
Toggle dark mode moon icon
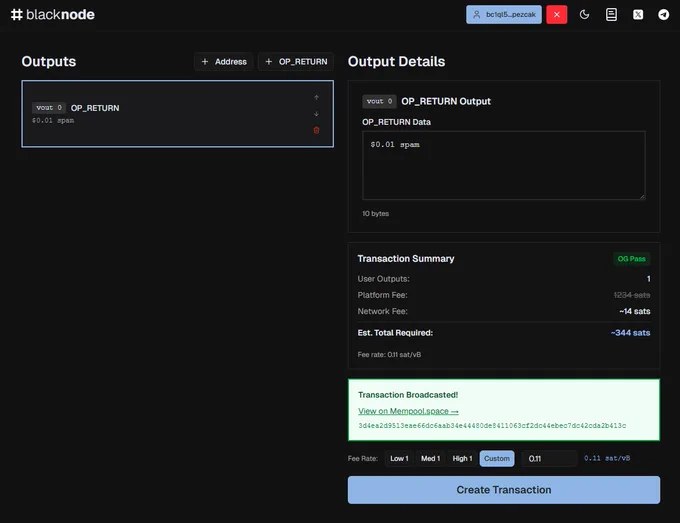pos(584,15)
